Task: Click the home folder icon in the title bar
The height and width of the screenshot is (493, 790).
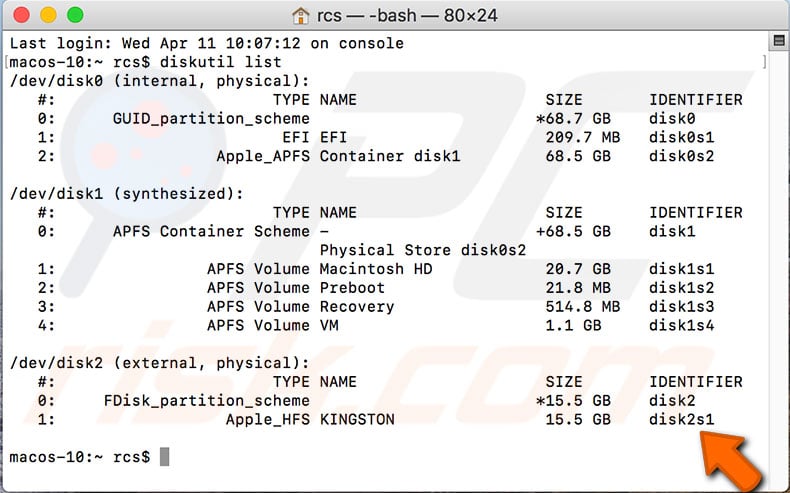Action: pyautogui.click(x=300, y=16)
